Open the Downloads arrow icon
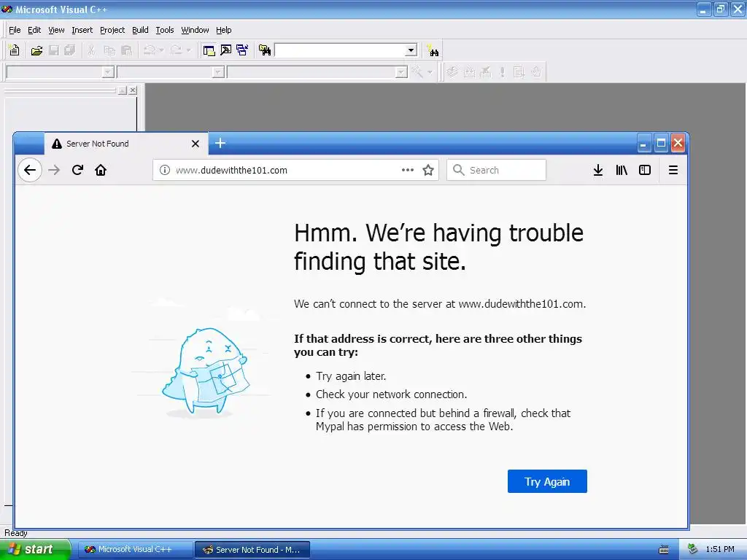Screen dimensions: 747x560 click(598, 170)
